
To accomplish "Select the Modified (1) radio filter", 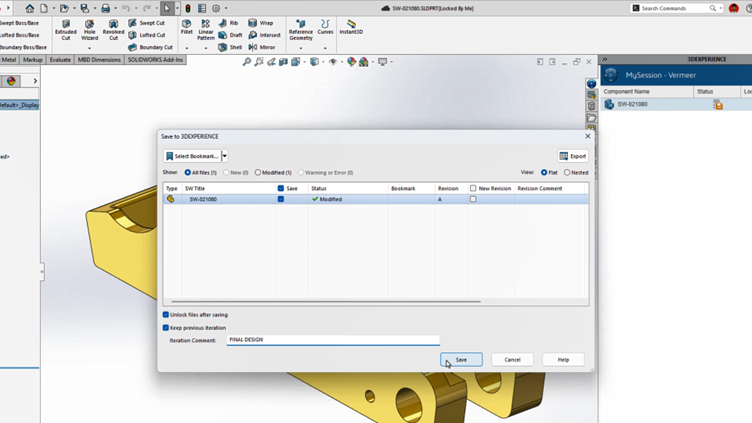I will [x=258, y=173].
